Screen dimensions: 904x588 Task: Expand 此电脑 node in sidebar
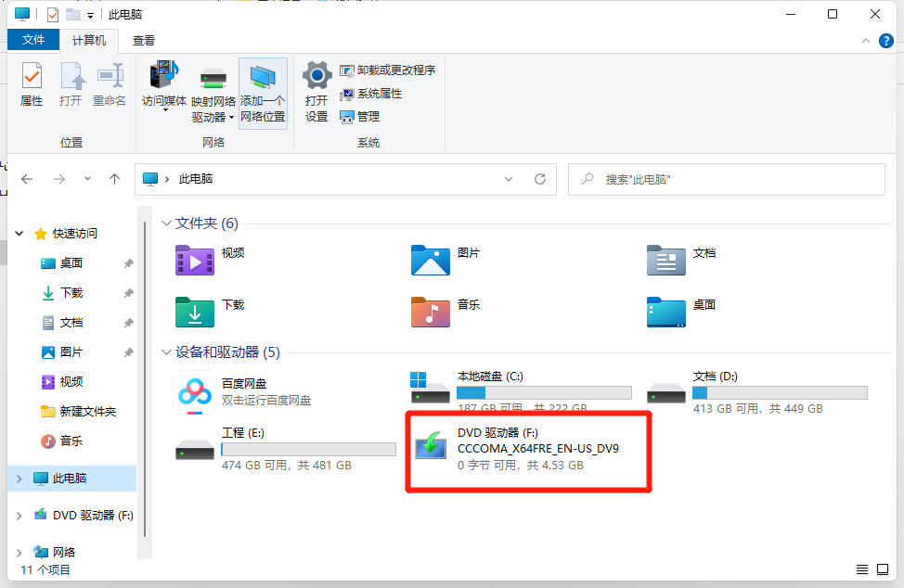[x=19, y=479]
